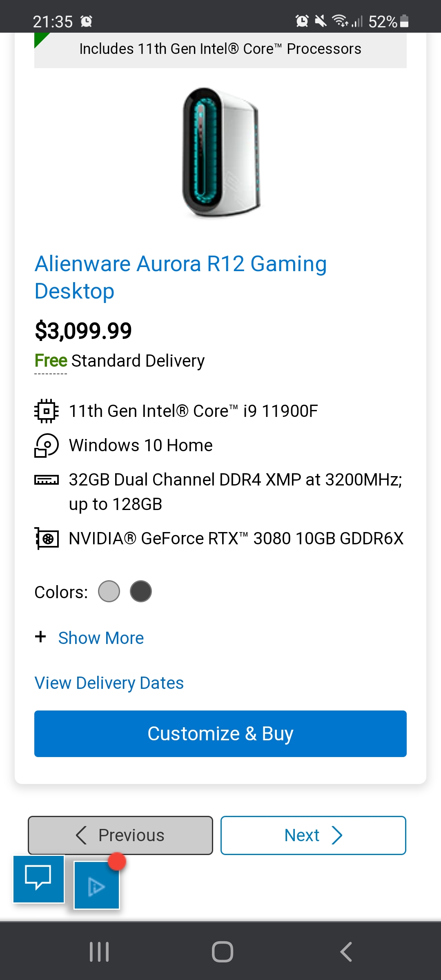Viewport: 441px width, 980px height.
Task: Tap the alarm icon in status bar
Action: click(86, 21)
